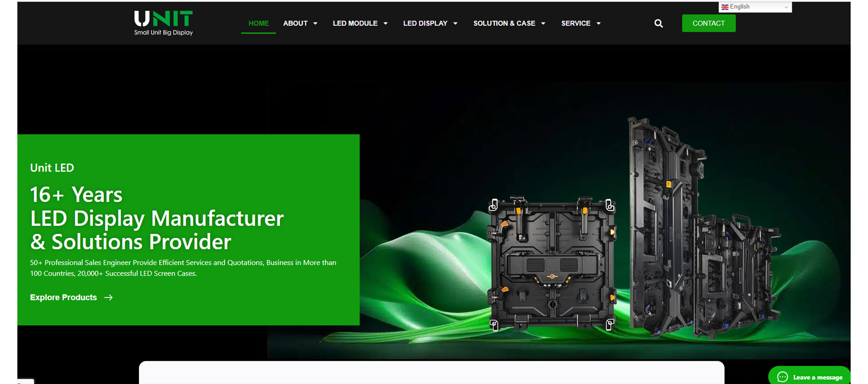Open the LED MODULE menu item
This screenshot has height=384, width=868.
355,23
